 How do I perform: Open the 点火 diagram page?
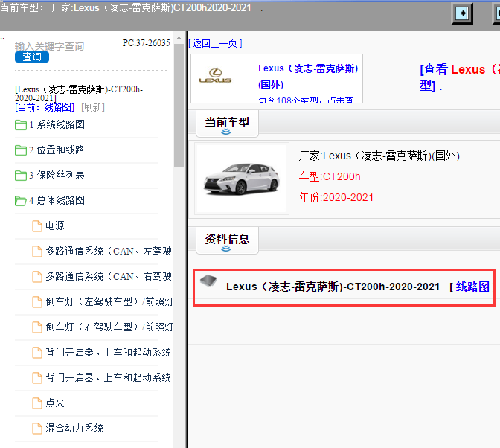pos(55,403)
